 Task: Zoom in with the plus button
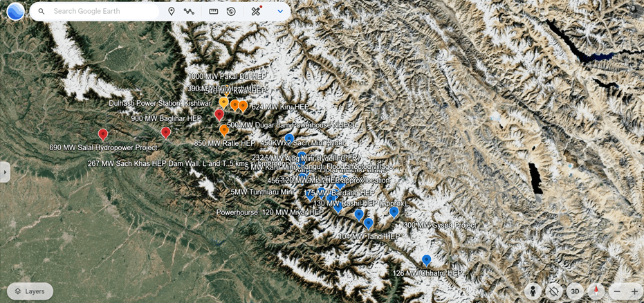(x=634, y=291)
